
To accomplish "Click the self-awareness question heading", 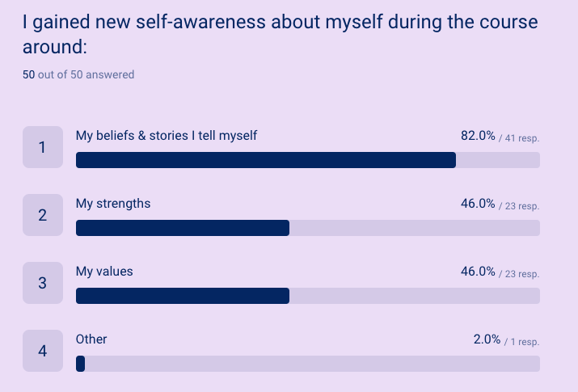I will click(x=279, y=34).
